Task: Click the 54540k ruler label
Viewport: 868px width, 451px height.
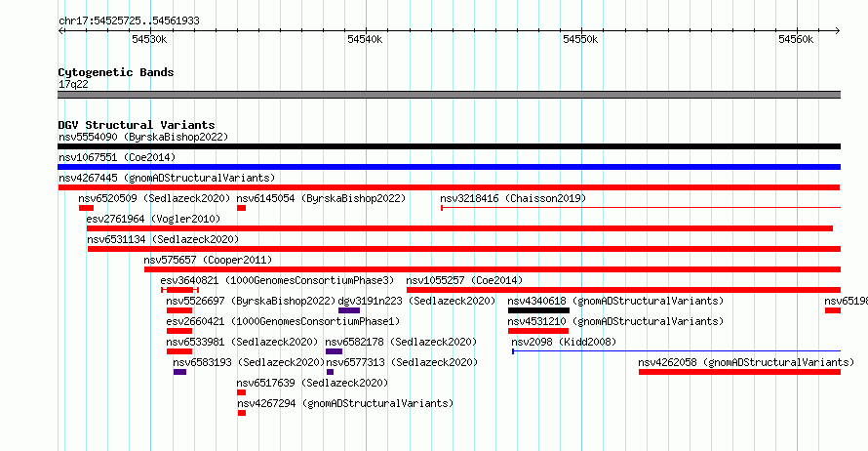Action: (364, 39)
